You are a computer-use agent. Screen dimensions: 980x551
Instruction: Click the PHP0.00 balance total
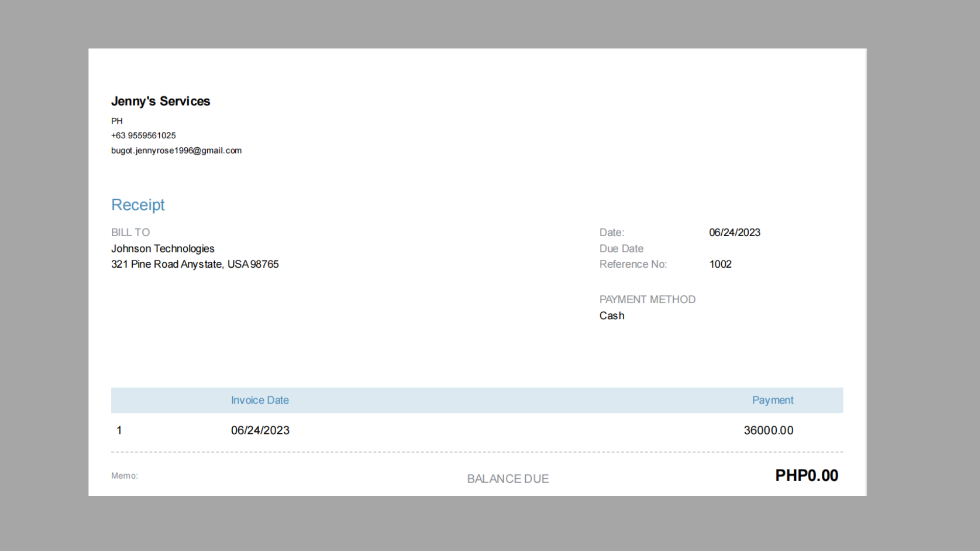click(806, 475)
